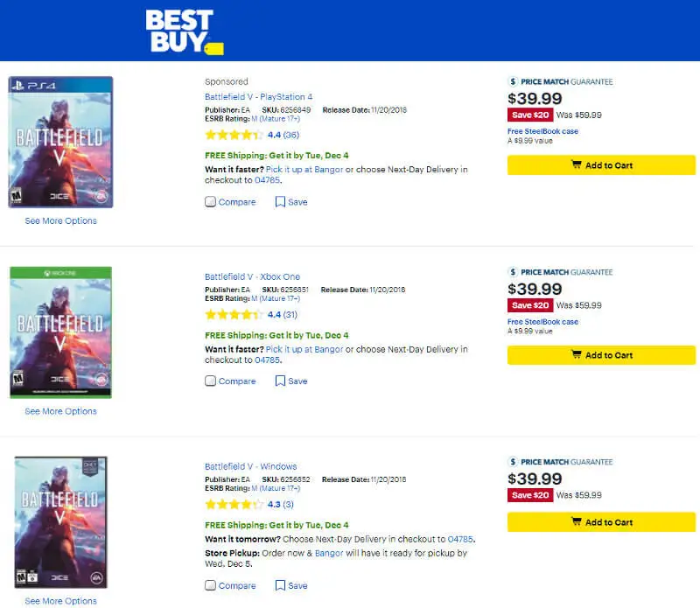700x608 pixels.
Task: Click the cart icon on PlayStation 4 Add to Cart
Action: pos(576,164)
